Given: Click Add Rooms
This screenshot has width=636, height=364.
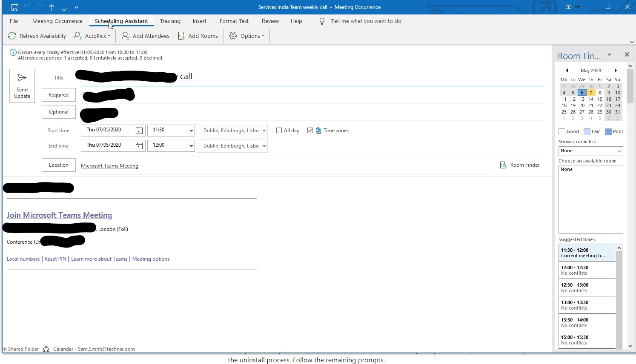Looking at the screenshot, I should pyautogui.click(x=198, y=36).
